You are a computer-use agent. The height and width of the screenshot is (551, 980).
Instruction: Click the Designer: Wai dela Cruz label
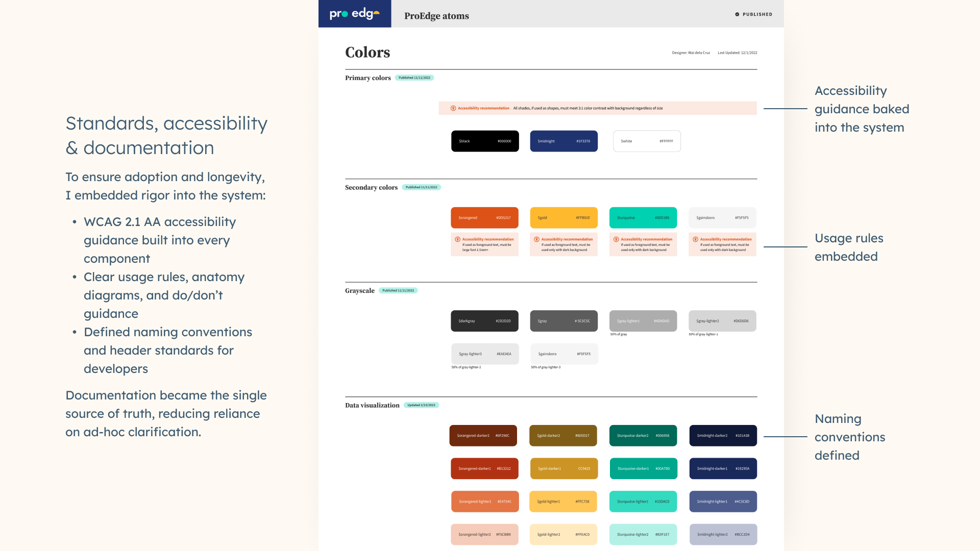(691, 53)
